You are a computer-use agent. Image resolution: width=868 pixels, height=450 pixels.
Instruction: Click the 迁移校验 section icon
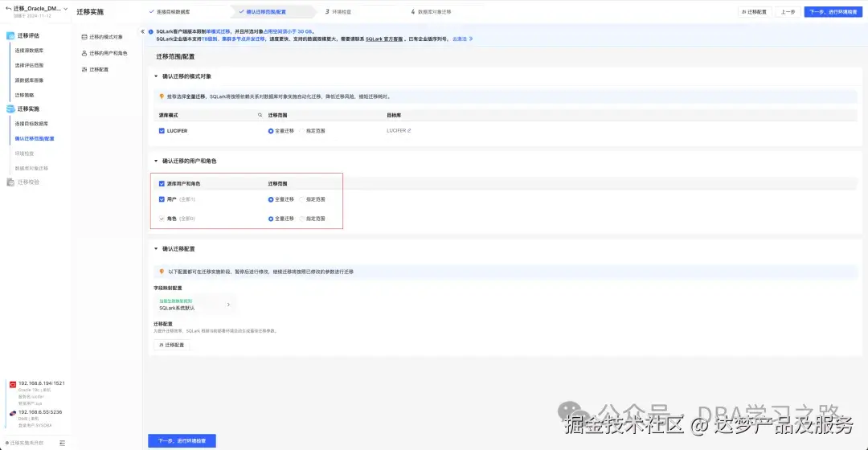[10, 182]
